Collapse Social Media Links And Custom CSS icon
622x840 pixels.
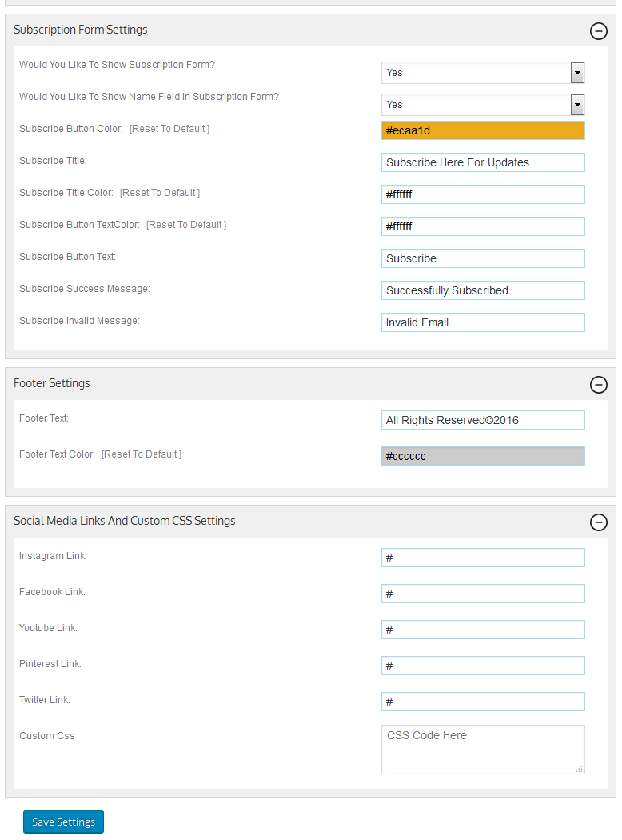(x=599, y=522)
